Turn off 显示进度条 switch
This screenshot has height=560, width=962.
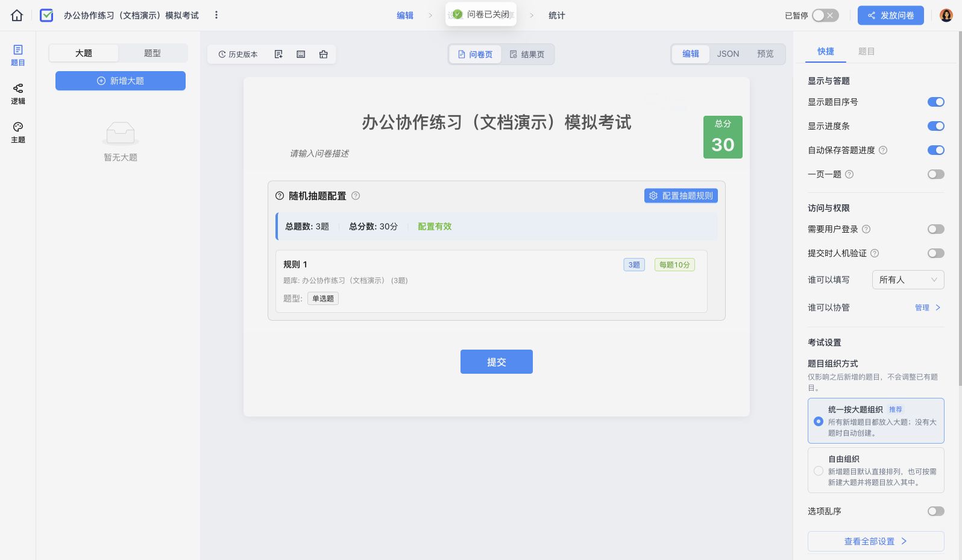coord(936,126)
